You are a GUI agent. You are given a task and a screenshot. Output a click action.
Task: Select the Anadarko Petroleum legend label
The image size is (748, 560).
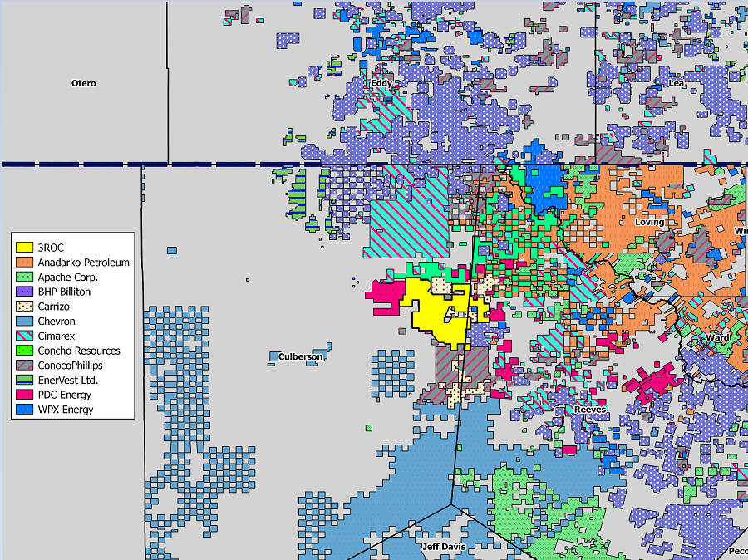83,263
